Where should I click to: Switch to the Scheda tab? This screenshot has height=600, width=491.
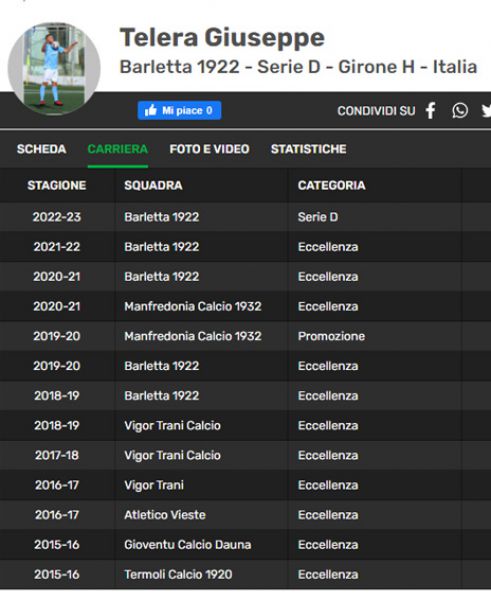(x=41, y=149)
